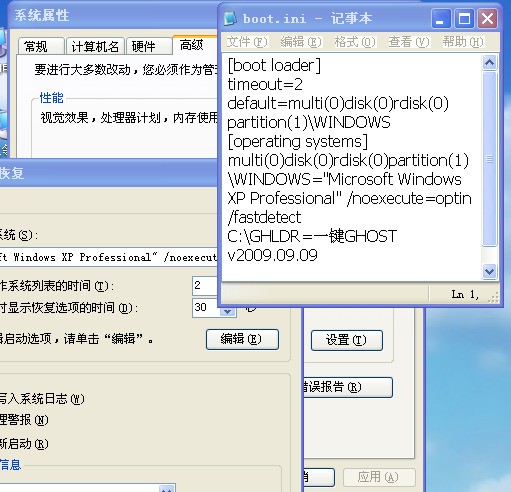
Task: Click the 警报(N) option label
Action: click(x=24, y=420)
